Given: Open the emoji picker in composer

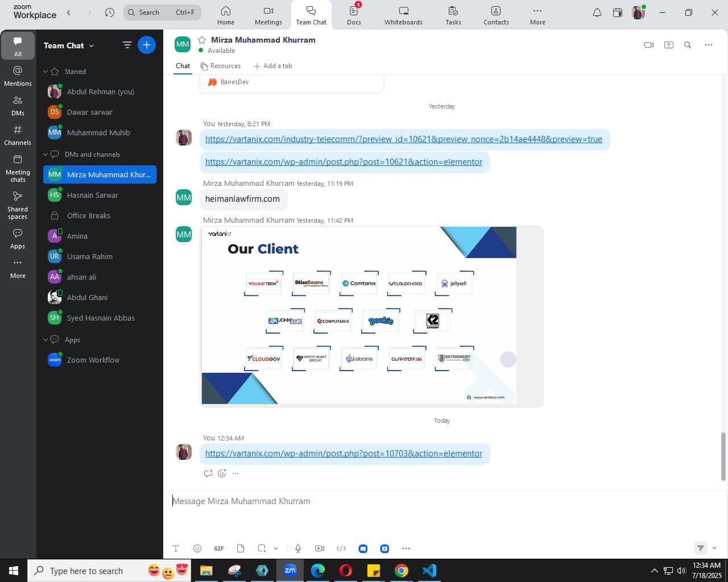Looking at the screenshot, I should click(197, 548).
